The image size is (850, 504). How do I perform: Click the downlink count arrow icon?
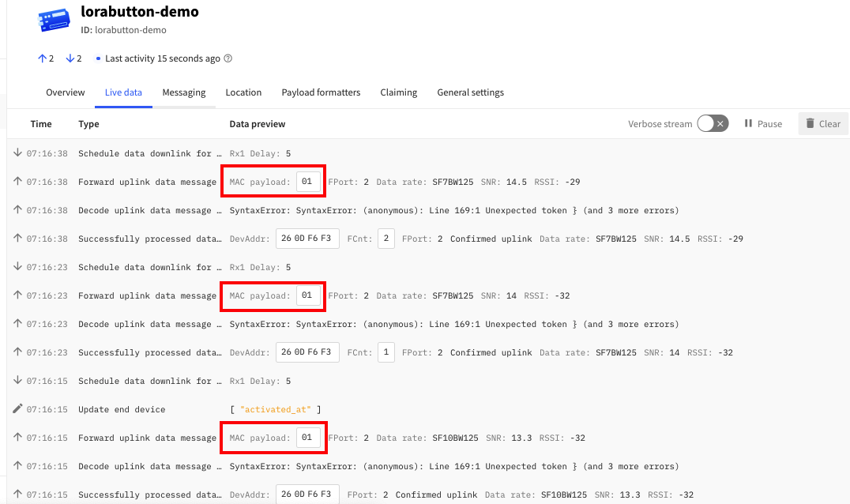click(70, 58)
